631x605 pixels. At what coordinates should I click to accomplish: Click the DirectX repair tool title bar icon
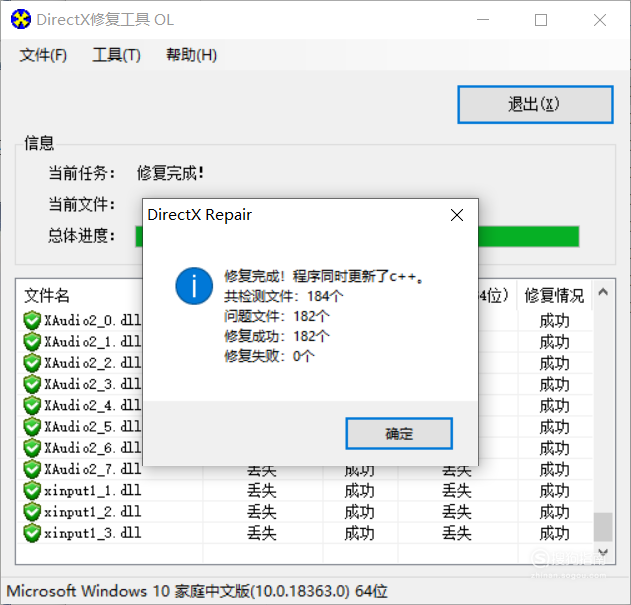click(21, 19)
